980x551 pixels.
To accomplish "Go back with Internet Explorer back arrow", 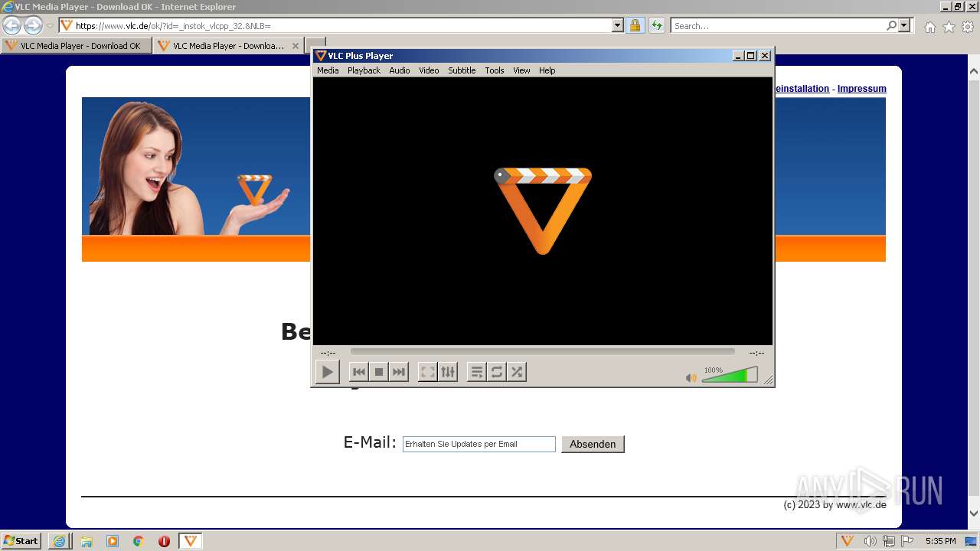I will 12,25.
